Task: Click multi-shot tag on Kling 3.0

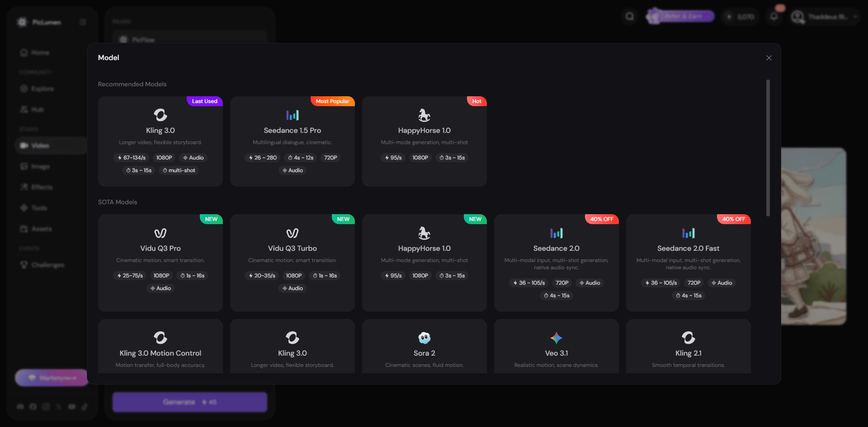Action: 179,170
